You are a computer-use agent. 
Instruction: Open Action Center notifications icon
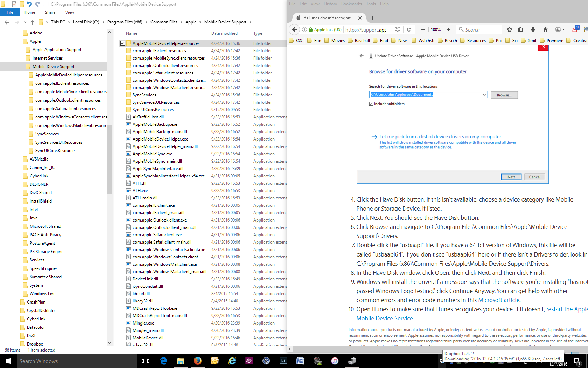[x=577, y=361]
